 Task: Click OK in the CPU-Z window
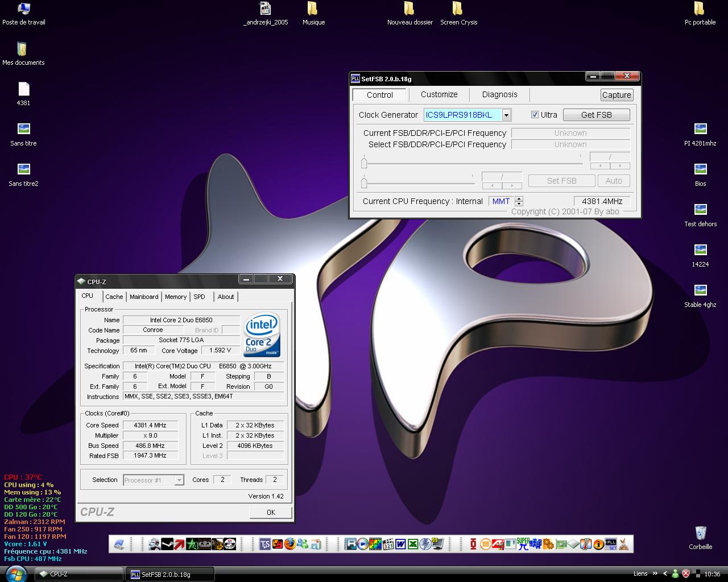271,512
